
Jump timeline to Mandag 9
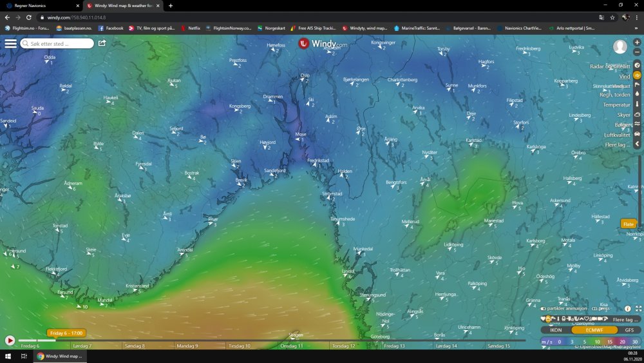[x=187, y=346]
